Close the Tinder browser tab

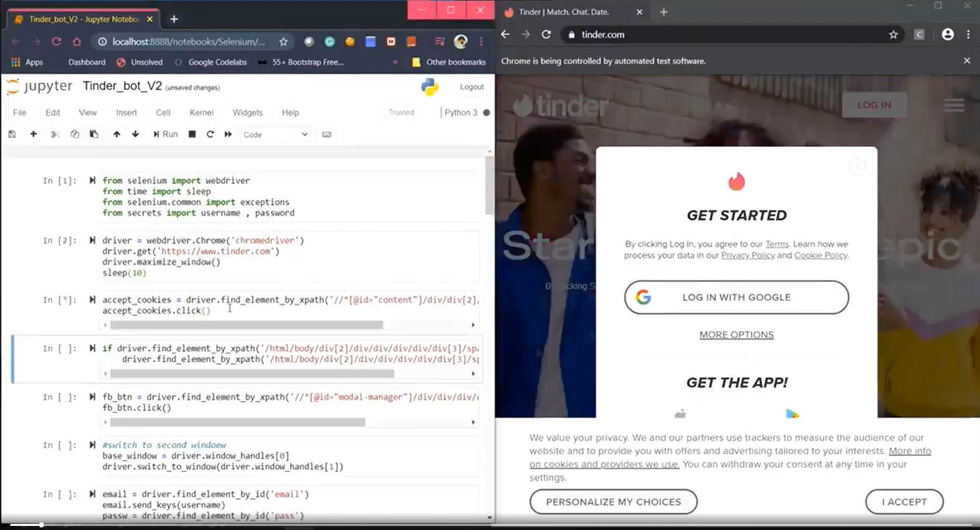click(x=639, y=12)
